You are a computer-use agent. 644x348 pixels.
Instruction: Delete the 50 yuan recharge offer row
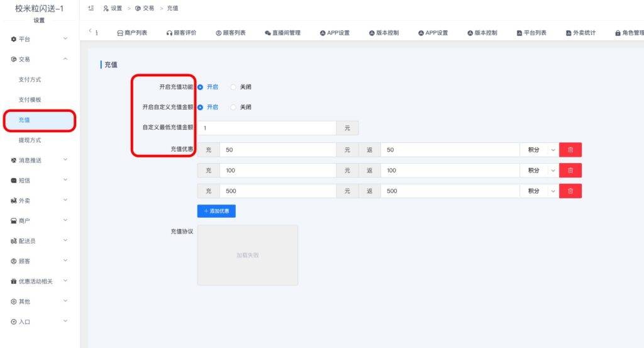570,150
